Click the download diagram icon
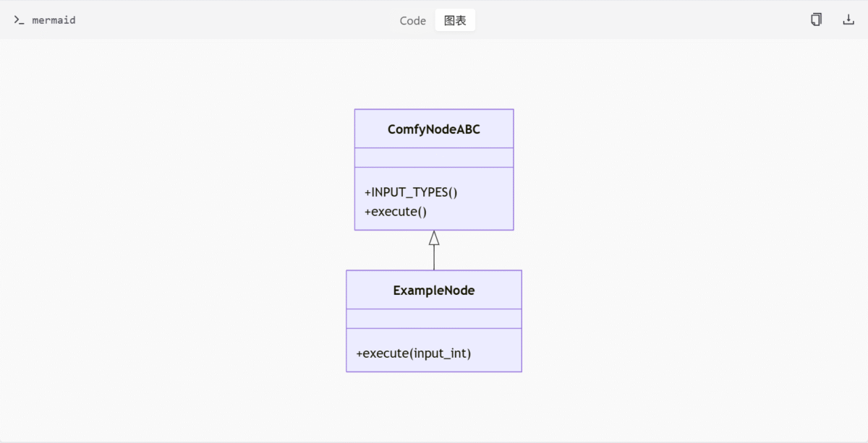The image size is (868, 443). pos(848,20)
